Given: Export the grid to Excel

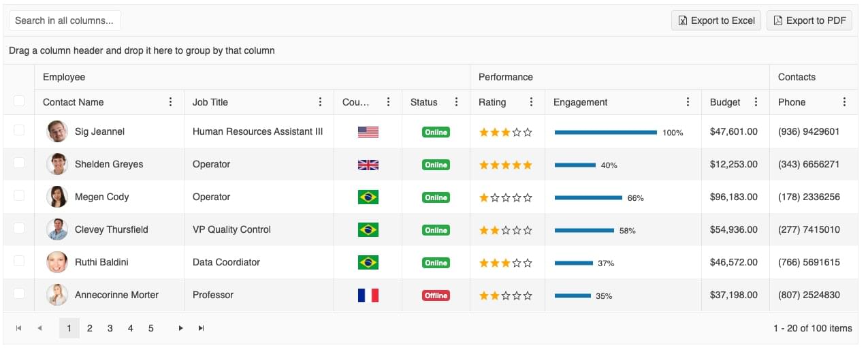Looking at the screenshot, I should [716, 20].
